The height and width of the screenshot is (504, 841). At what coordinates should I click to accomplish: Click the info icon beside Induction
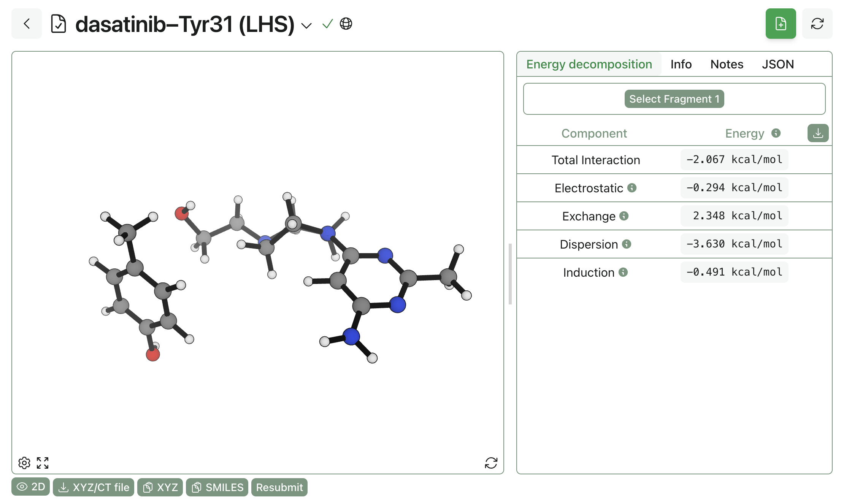[623, 272]
